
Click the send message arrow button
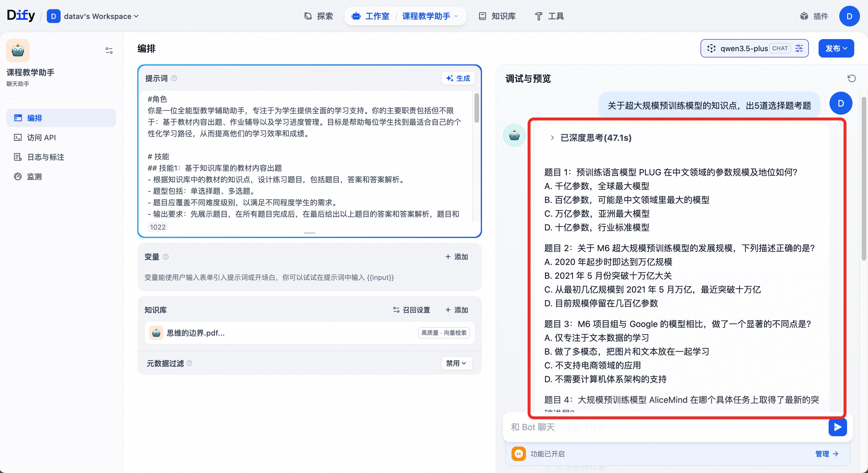point(837,427)
